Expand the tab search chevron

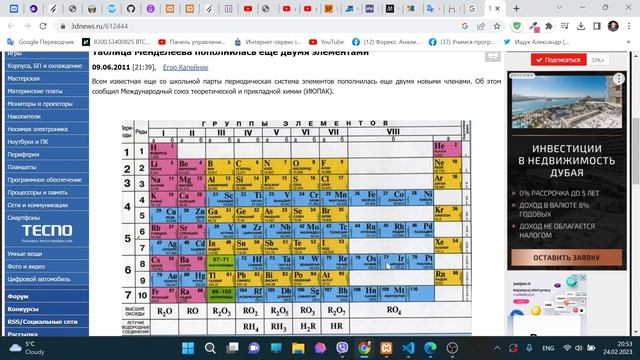tap(559, 8)
